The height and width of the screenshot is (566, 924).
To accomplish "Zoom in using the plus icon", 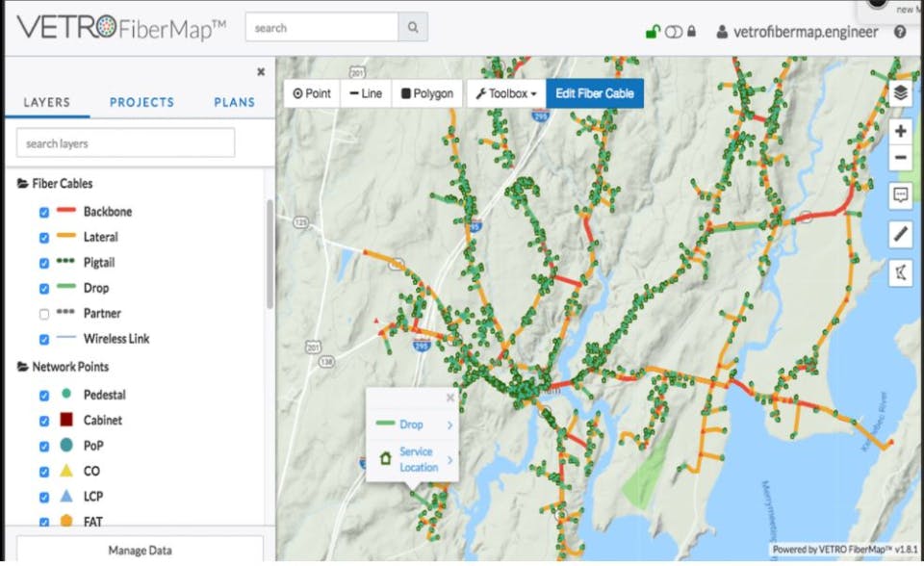I will tap(899, 130).
